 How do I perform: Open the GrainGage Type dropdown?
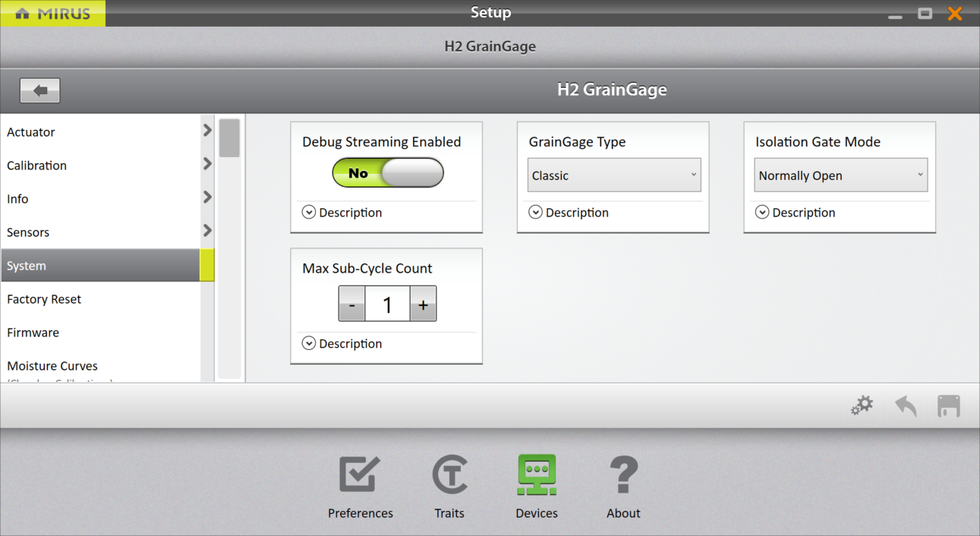(613, 175)
